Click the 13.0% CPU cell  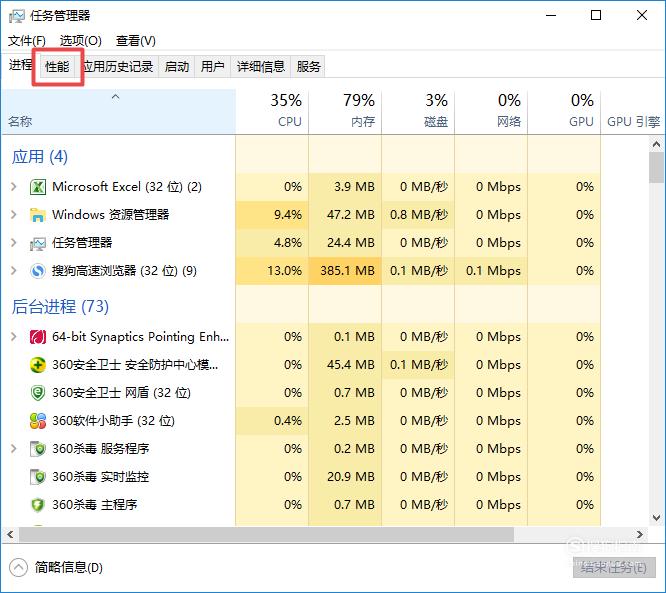(272, 271)
